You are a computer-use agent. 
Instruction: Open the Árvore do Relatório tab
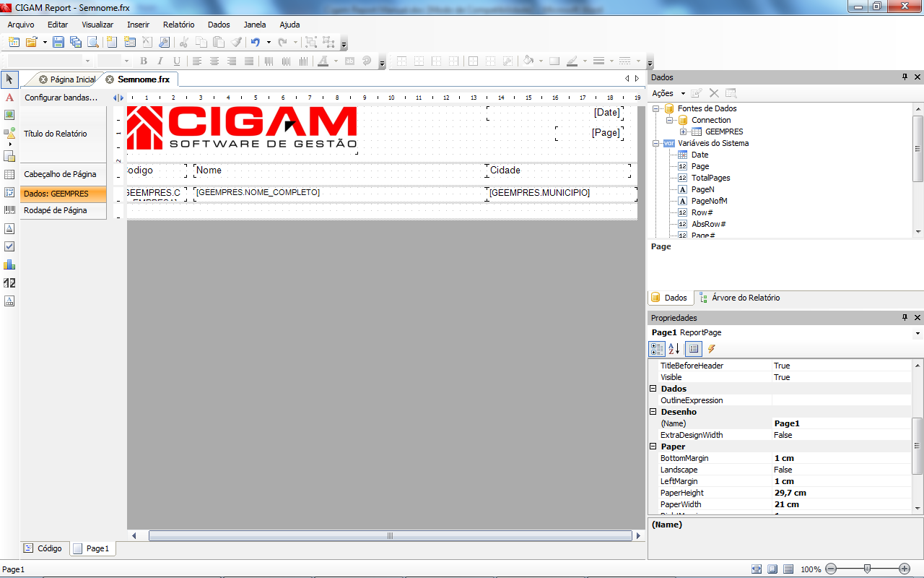[x=740, y=298]
